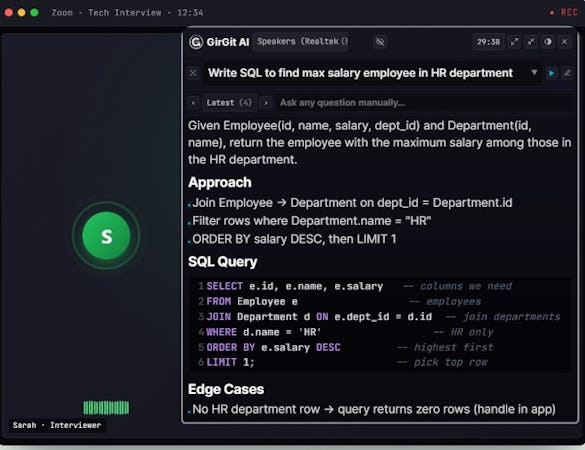Expand the question dropdown triangle
Screen dimensions: 585x450
534,72
